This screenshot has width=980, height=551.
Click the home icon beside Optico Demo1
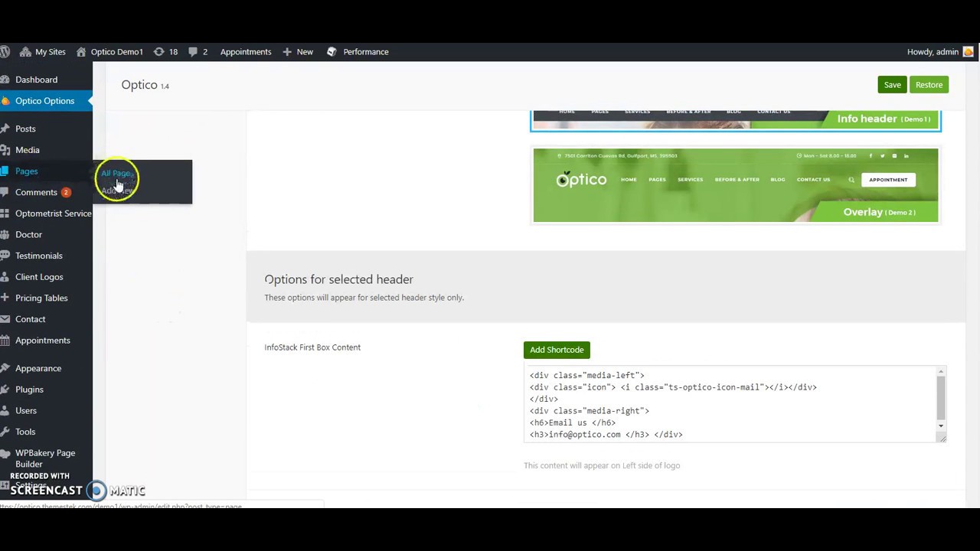click(81, 51)
